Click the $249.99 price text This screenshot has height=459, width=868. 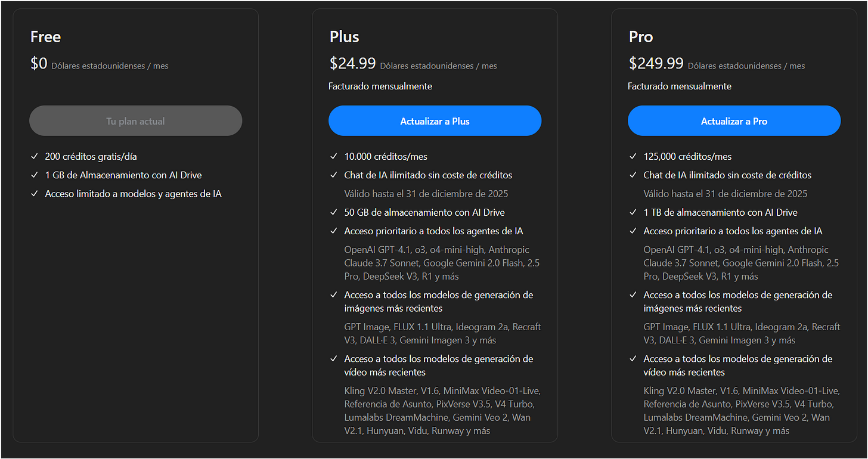click(x=656, y=63)
